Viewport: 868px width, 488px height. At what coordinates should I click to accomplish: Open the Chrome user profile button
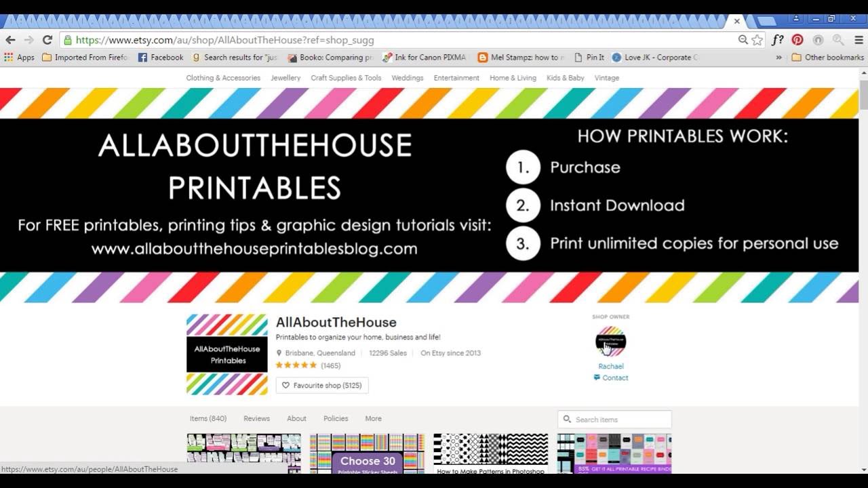click(x=797, y=19)
